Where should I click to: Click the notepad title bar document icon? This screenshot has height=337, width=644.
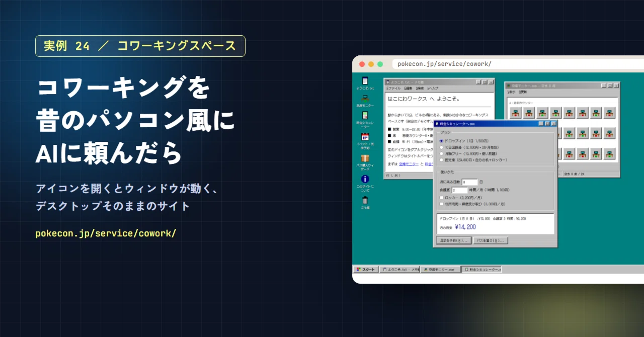[387, 82]
